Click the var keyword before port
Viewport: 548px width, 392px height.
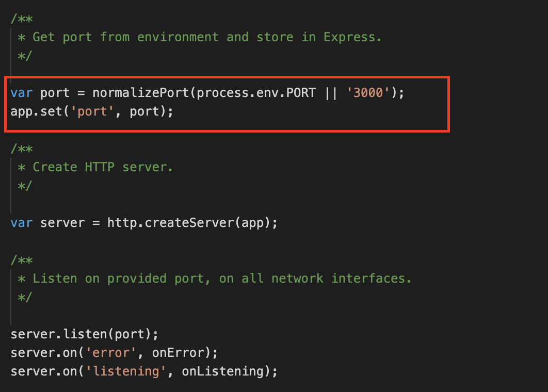click(21, 93)
